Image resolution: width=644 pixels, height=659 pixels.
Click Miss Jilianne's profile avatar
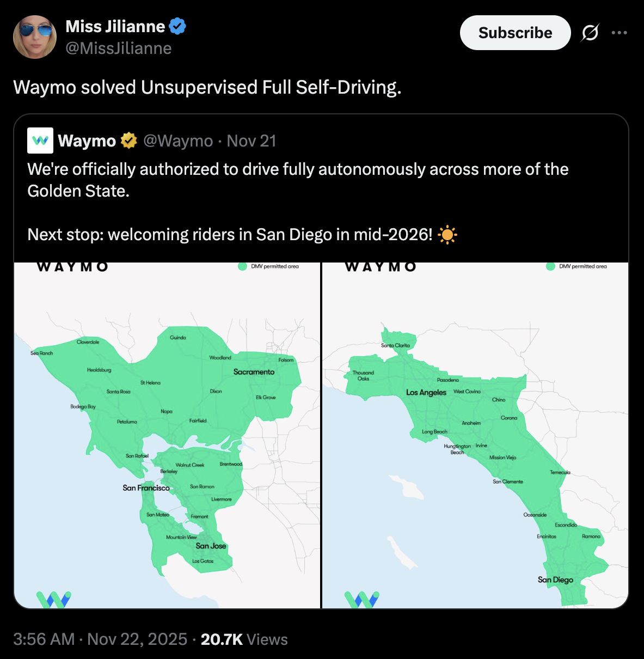[x=35, y=37]
